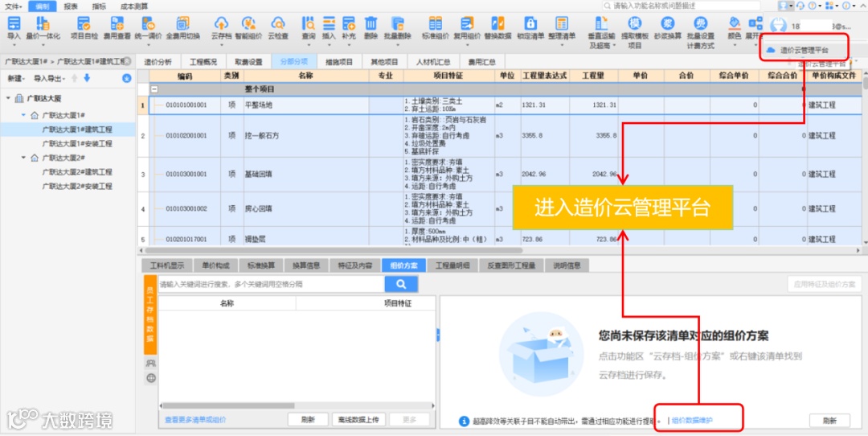
Task: Click 替换数据 replace data icon
Action: coord(497,23)
